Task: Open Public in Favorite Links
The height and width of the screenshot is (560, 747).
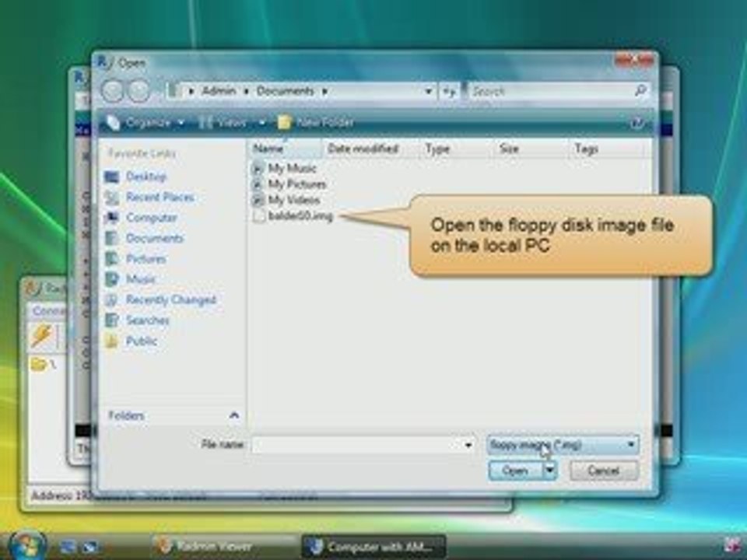Action: pos(142,341)
